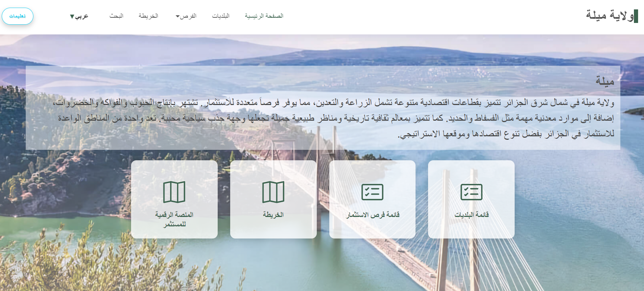Click the قائمة فرص الاستثمار card label
This screenshot has width=644, height=291.
372,215
